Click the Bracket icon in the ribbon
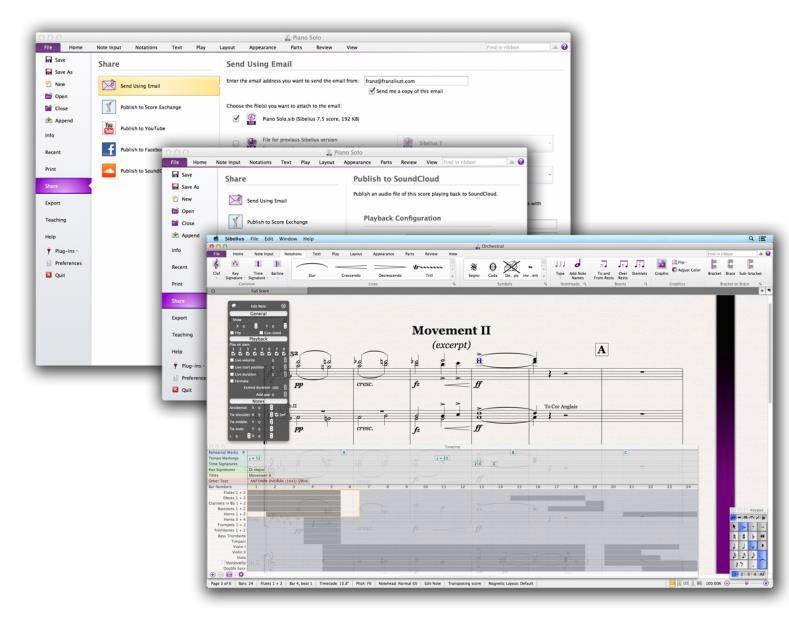This screenshot has width=789, height=617. click(714, 264)
